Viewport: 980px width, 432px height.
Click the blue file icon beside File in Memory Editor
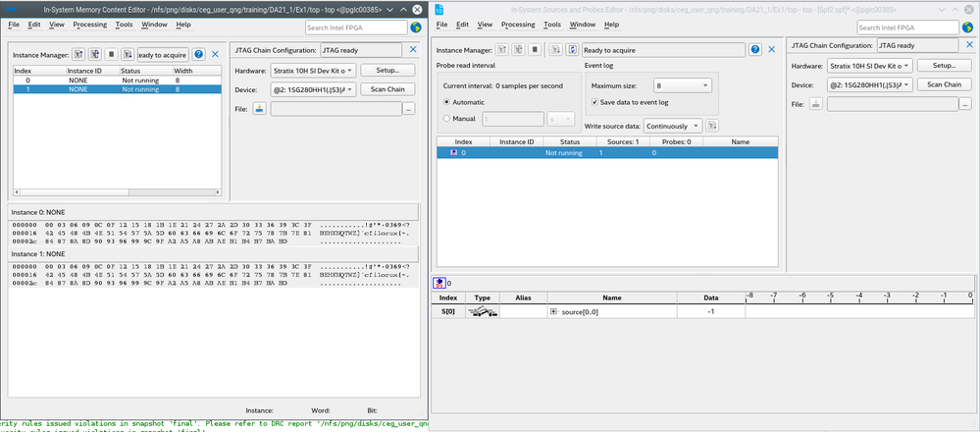[x=259, y=108]
